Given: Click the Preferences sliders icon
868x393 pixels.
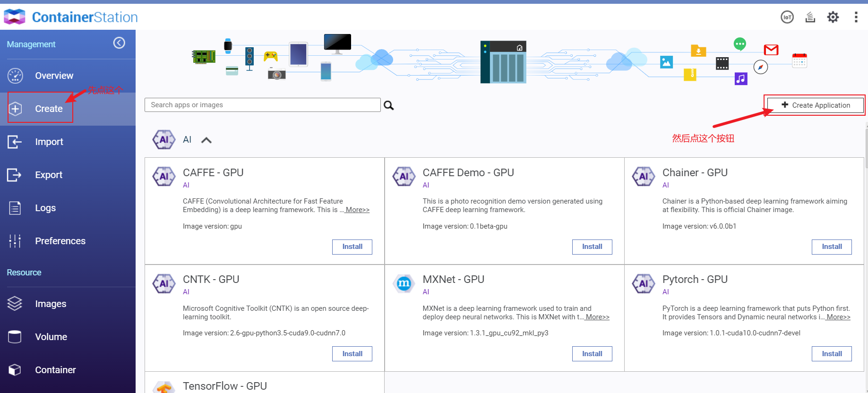Looking at the screenshot, I should pyautogui.click(x=15, y=241).
